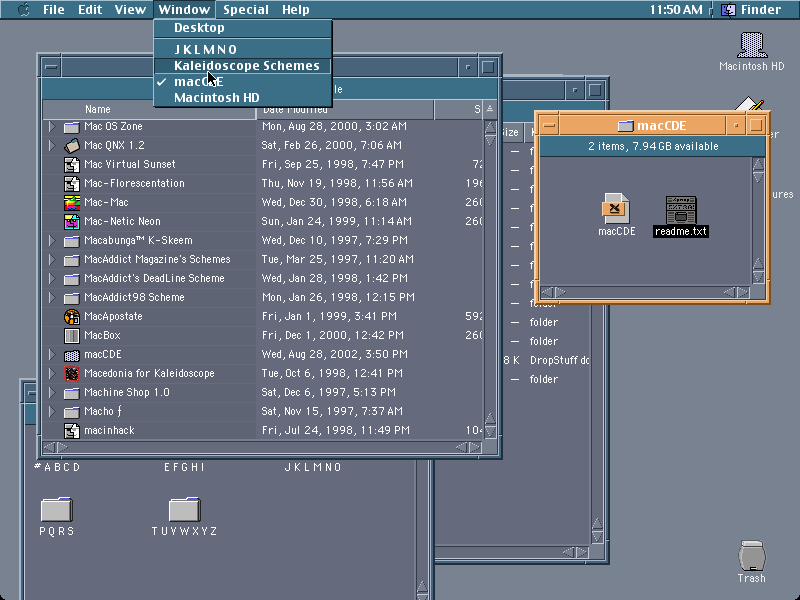Image resolution: width=800 pixels, height=600 pixels.
Task: Select the macCDE scheme file icon in macCDE window
Action: pos(616,208)
